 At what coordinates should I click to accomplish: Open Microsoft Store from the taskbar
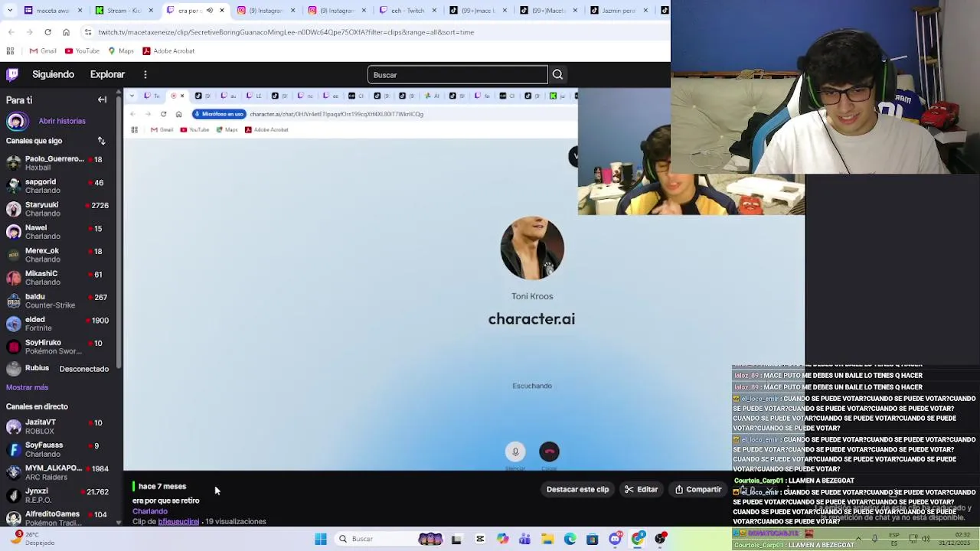click(592, 540)
